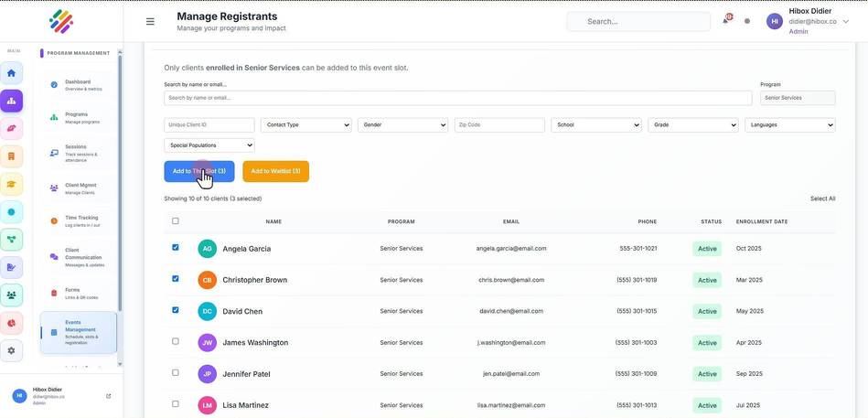This screenshot has height=418, width=868.
Task: Click the sidebar scrollbar up arrow
Action: 120,52
